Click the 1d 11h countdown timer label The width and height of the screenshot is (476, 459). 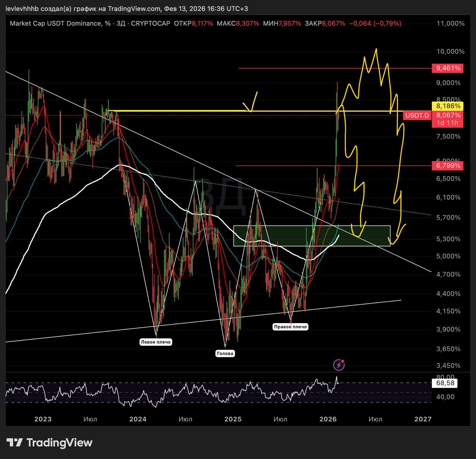pyautogui.click(x=447, y=123)
